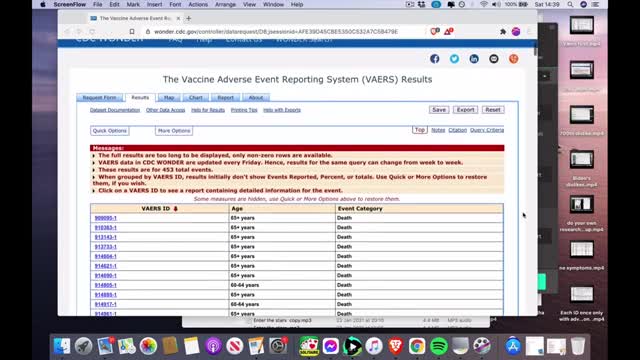The width and height of the screenshot is (640, 360).
Task: Click the Export button
Action: (465, 110)
